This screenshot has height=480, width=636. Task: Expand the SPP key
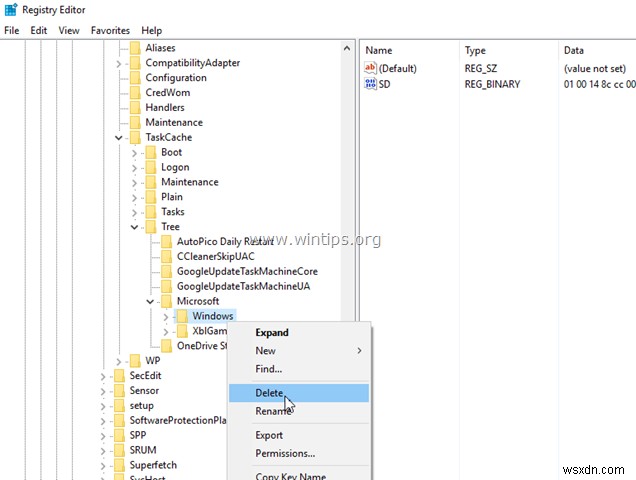(x=103, y=436)
